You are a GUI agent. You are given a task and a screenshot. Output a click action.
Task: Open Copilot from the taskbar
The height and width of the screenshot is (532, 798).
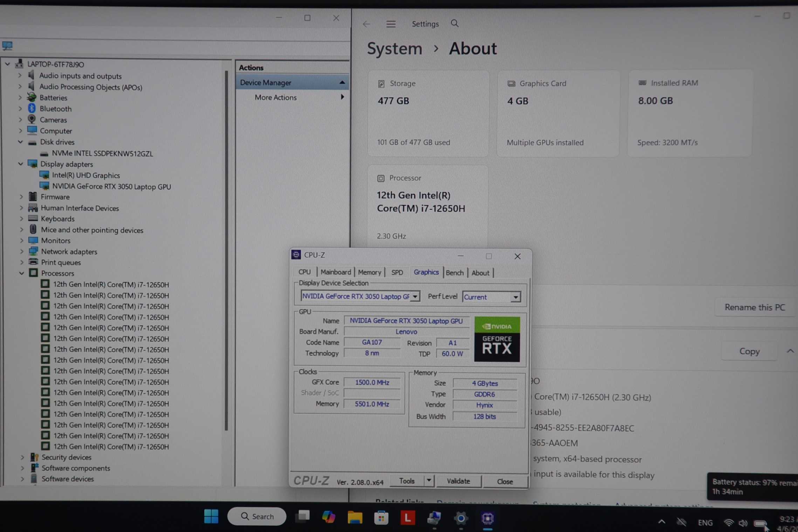(x=328, y=517)
